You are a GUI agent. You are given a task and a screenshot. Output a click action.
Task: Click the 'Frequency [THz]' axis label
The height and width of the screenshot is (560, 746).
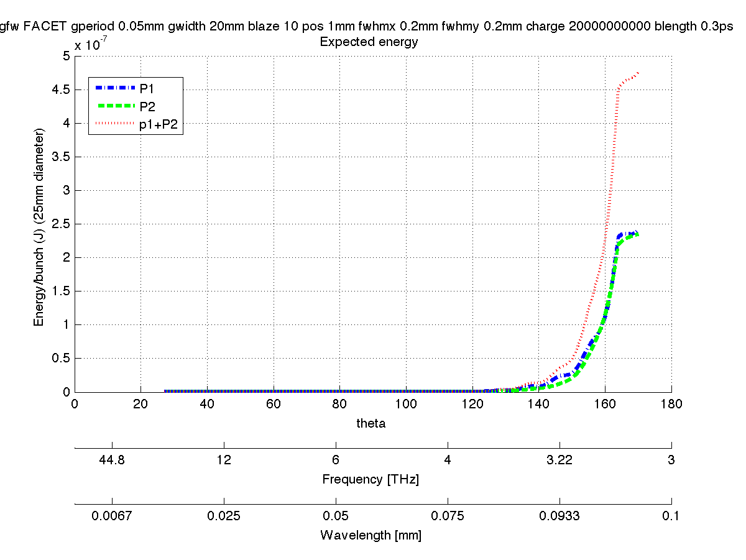pyautogui.click(x=371, y=479)
